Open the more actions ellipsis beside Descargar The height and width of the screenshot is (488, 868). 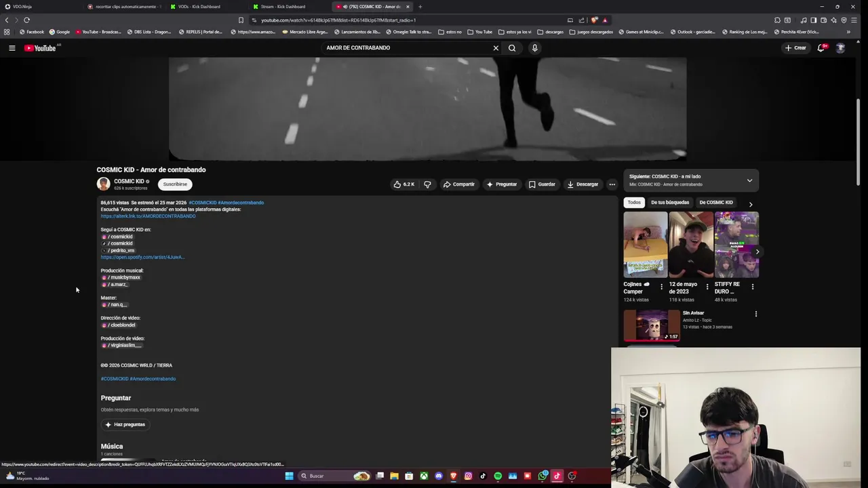tap(612, 184)
